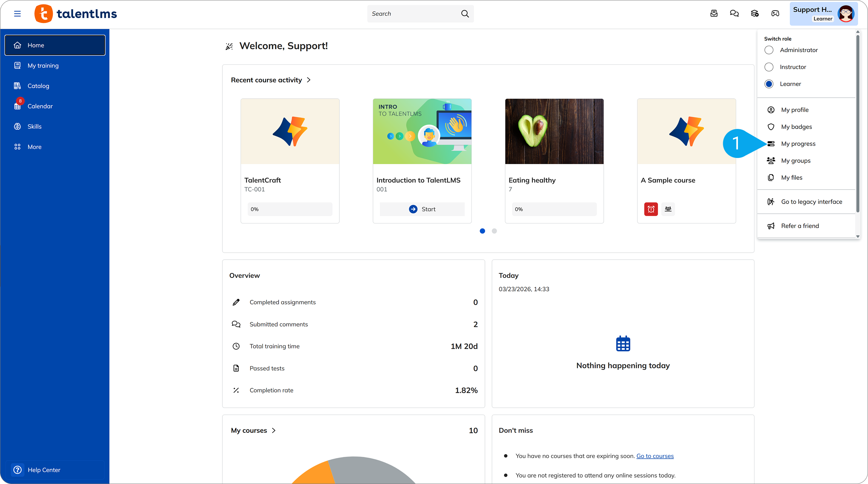The height and width of the screenshot is (484, 868).
Task: Open My progress menu item
Action: pyautogui.click(x=798, y=144)
